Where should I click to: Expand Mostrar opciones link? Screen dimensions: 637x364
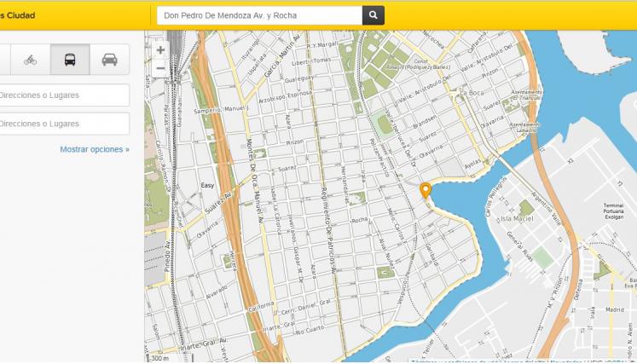(x=94, y=149)
